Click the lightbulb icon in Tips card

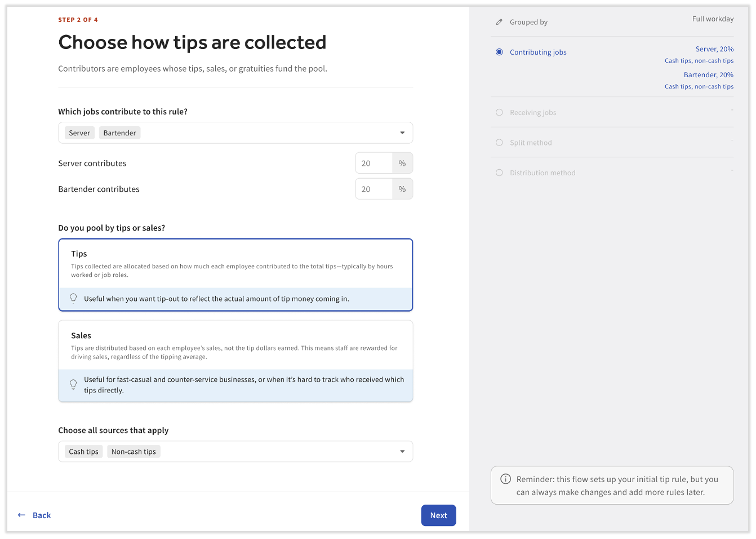click(73, 299)
